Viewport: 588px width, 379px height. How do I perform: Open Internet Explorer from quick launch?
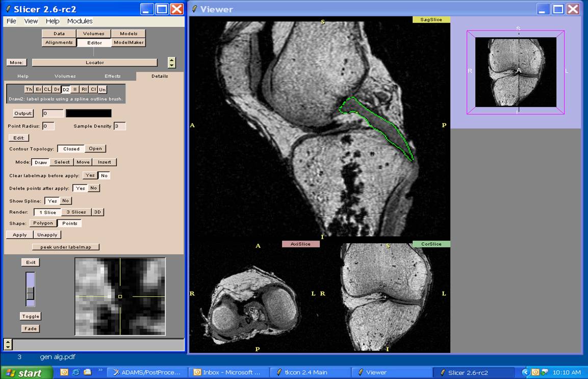[x=76, y=372]
